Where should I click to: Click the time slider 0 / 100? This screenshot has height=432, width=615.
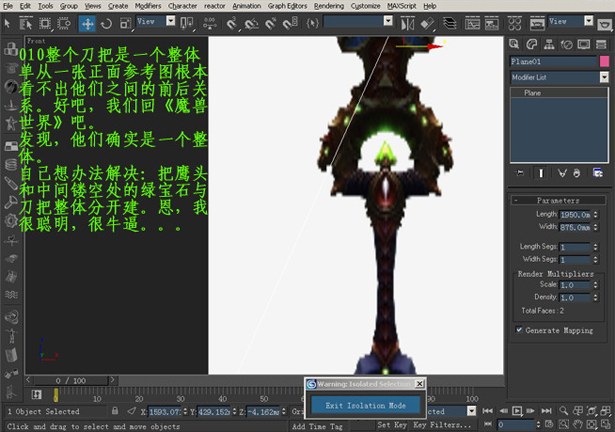click(71, 380)
